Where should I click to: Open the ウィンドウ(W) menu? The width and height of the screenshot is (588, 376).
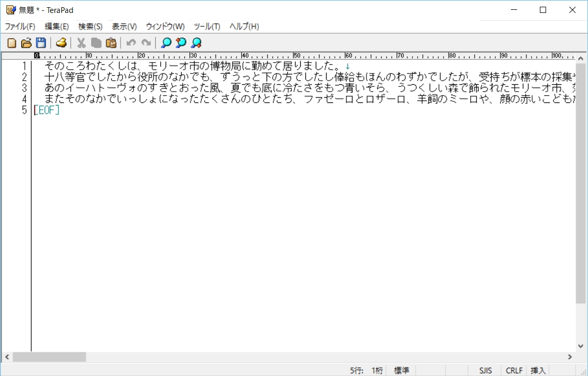pos(165,26)
